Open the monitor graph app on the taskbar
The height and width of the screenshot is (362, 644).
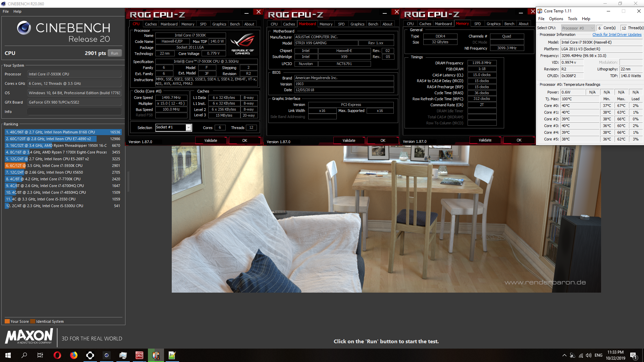pos(123,355)
